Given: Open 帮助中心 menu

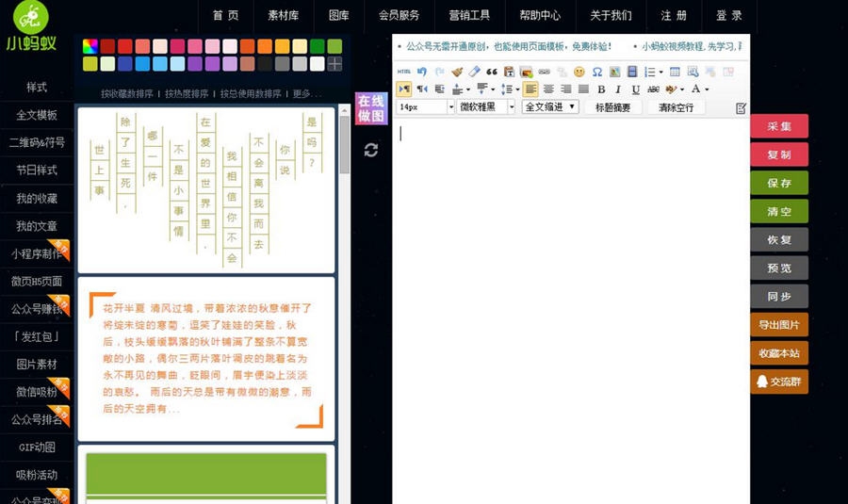Looking at the screenshot, I should [x=540, y=16].
